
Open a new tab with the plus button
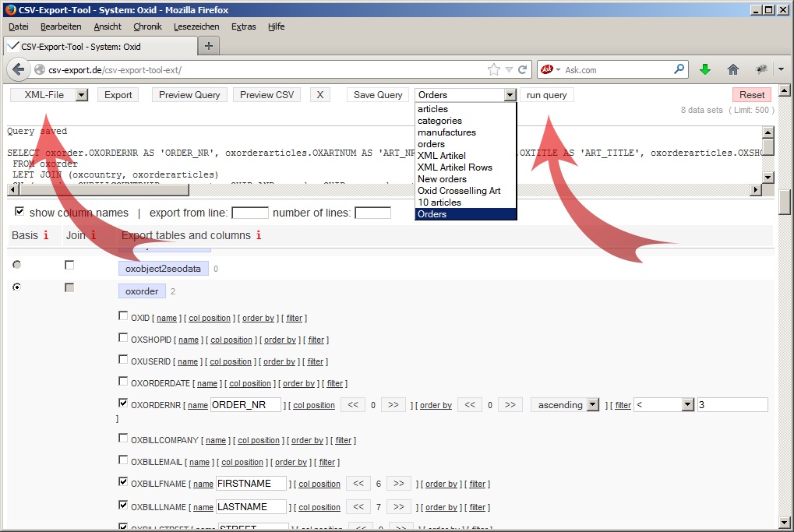tap(209, 46)
